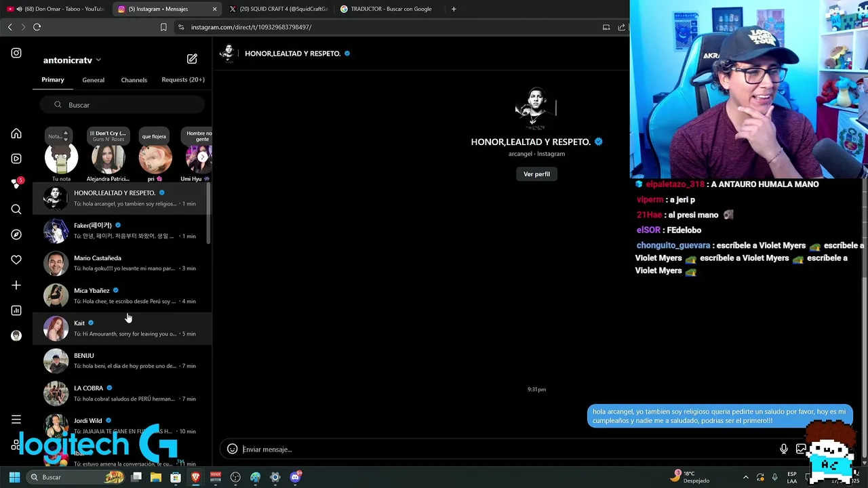View pri's note avatar
This screenshot has height=488, width=868.
(x=155, y=159)
